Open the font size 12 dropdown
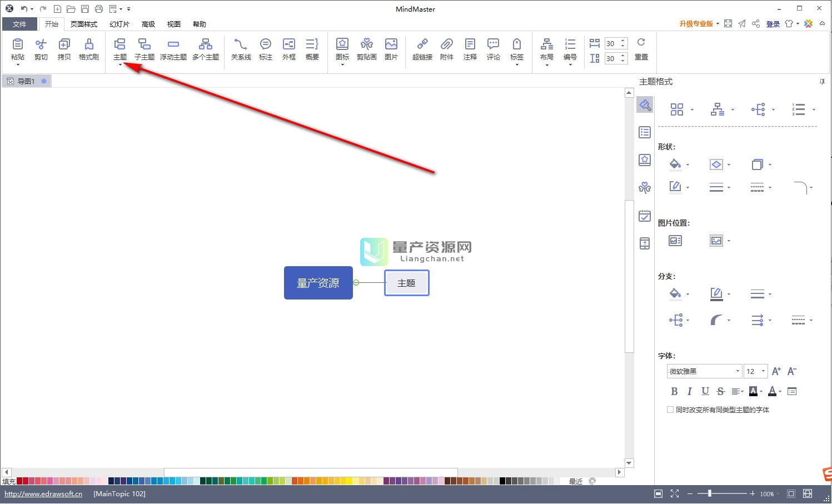This screenshot has height=504, width=832. pyautogui.click(x=763, y=371)
